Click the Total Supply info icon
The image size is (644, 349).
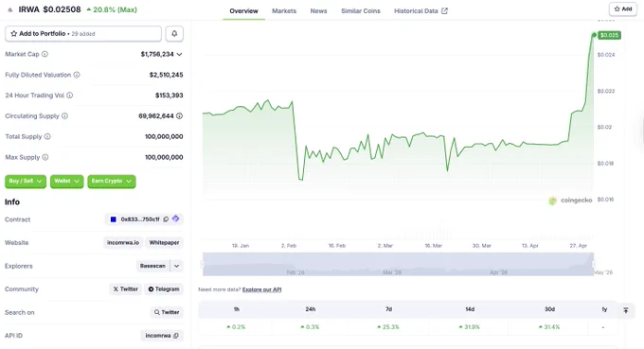[x=47, y=136]
